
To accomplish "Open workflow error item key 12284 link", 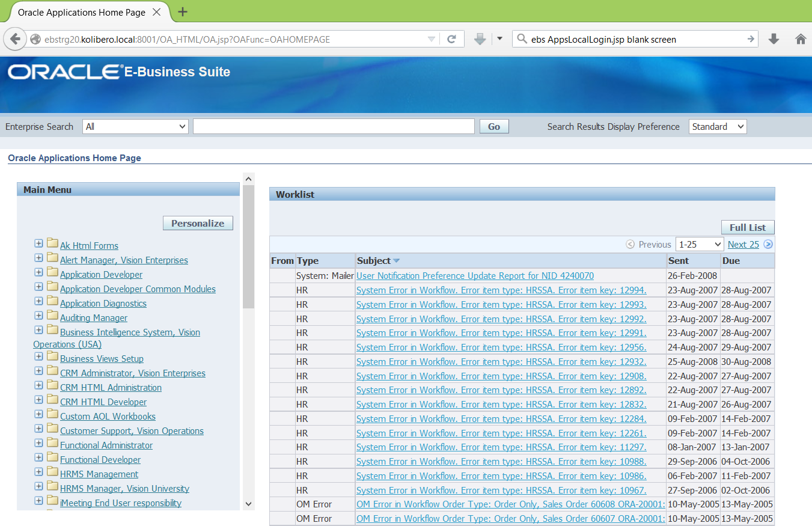I will 501,419.
